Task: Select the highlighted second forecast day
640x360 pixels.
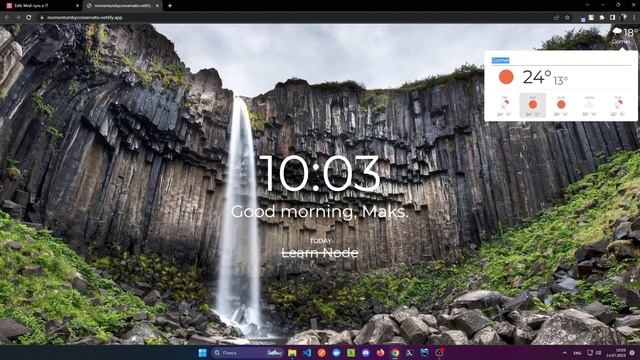Action: coord(533,106)
